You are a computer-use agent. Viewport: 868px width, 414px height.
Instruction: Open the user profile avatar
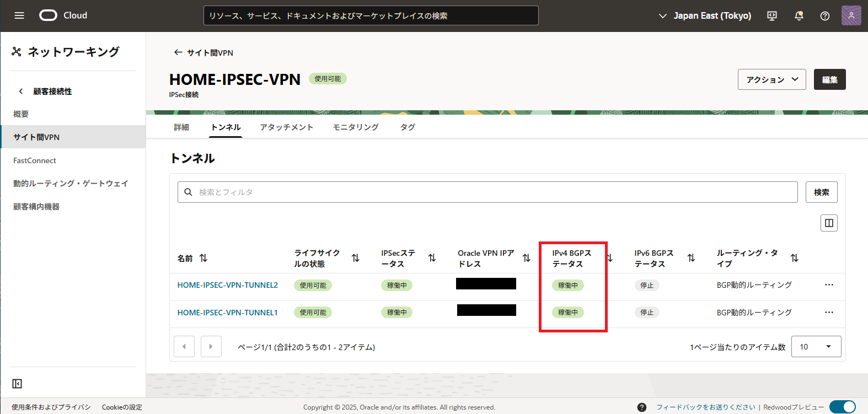851,15
